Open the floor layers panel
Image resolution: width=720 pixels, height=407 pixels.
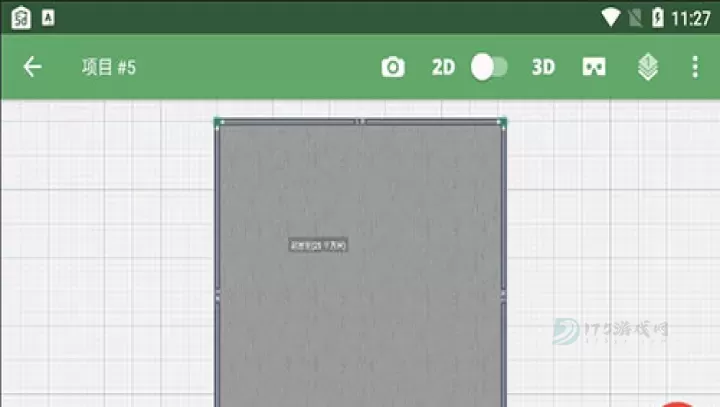648,67
